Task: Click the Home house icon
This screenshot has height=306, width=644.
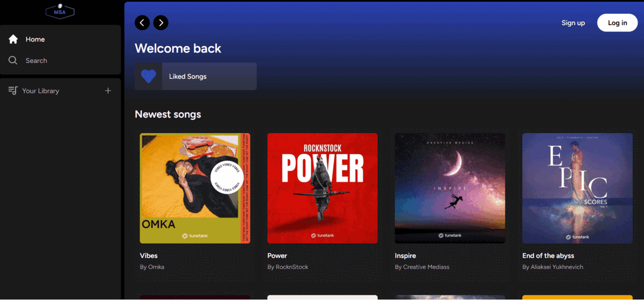Action: click(x=13, y=39)
